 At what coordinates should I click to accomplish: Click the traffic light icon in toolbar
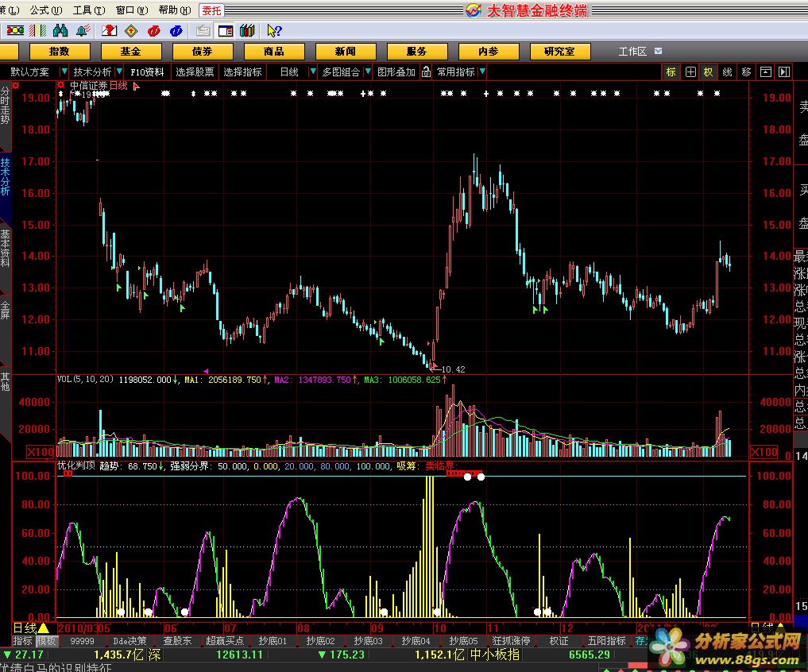click(x=15, y=31)
